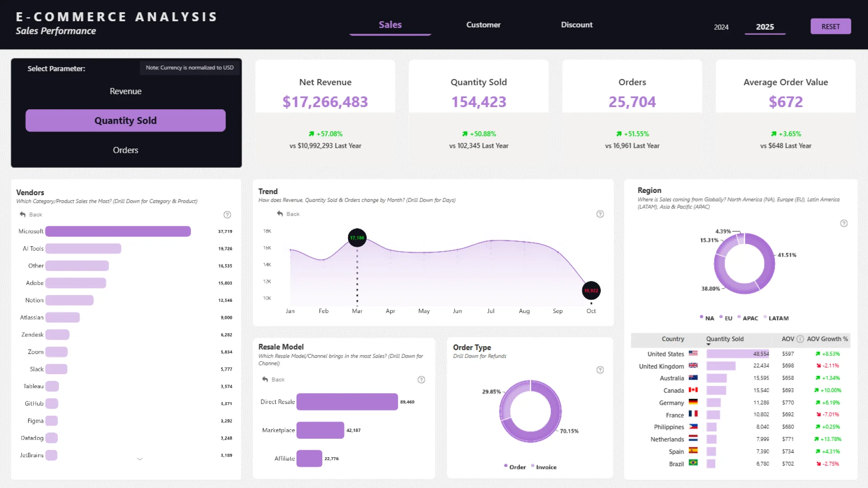
Task: Select the Orders parameter
Action: (x=126, y=150)
